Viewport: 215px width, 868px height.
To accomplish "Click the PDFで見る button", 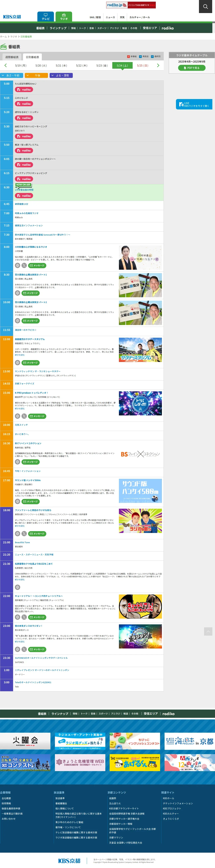I will click(x=192, y=68).
